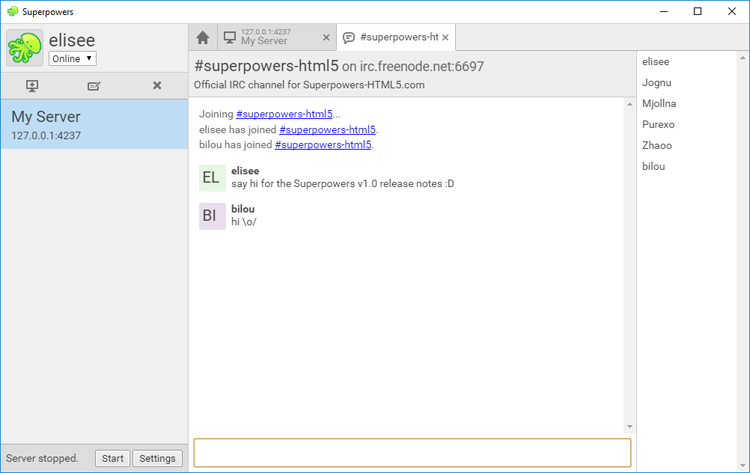Select Mjollna in the user list

pos(659,104)
